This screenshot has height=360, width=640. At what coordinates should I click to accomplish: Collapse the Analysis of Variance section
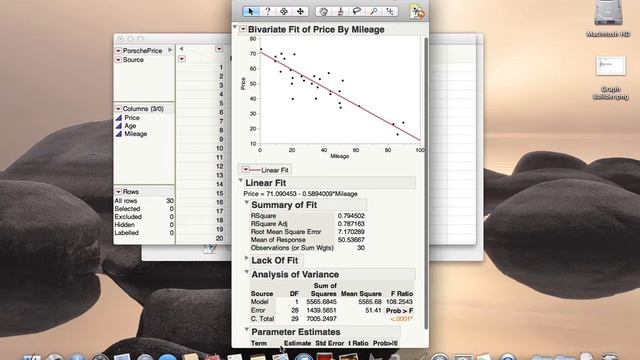[x=247, y=271]
